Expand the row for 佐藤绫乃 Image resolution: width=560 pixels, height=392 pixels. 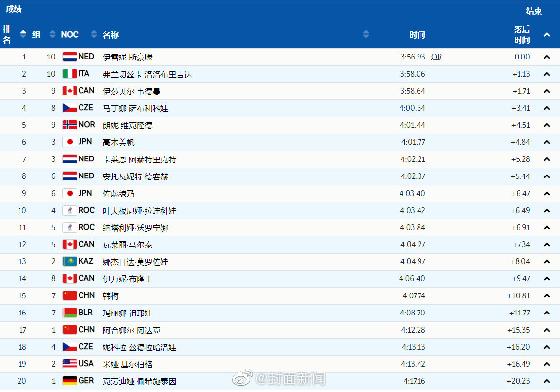(547, 194)
